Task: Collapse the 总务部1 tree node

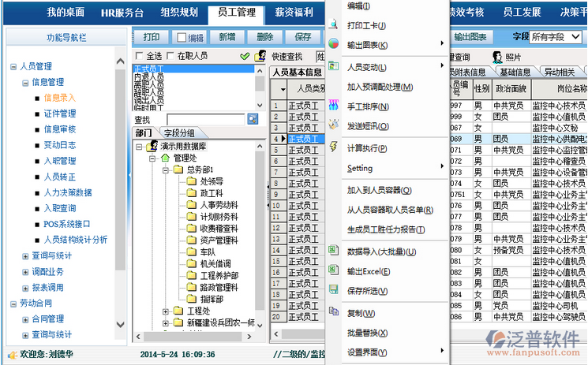Action: 166,170
